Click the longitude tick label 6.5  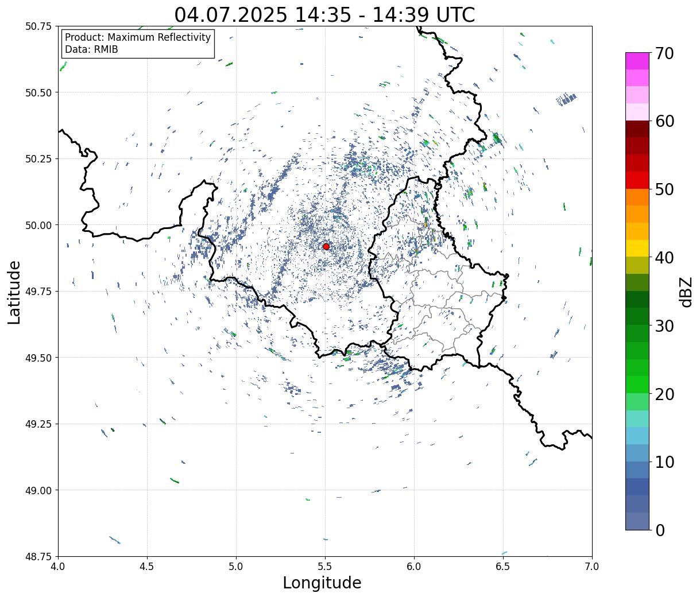coord(503,567)
